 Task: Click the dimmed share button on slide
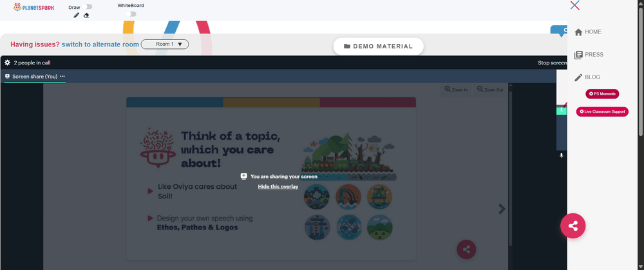466,249
